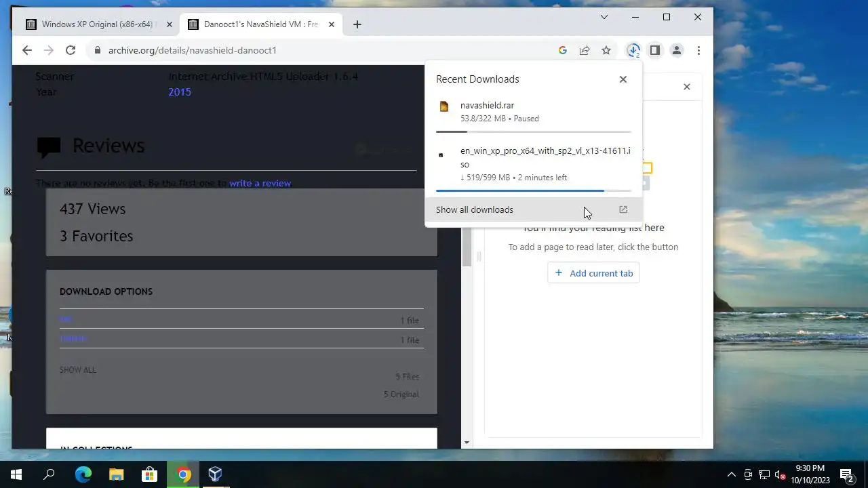Open the Chrome downloads toolbar icon
Viewport: 868px width, 488px height.
click(633, 50)
